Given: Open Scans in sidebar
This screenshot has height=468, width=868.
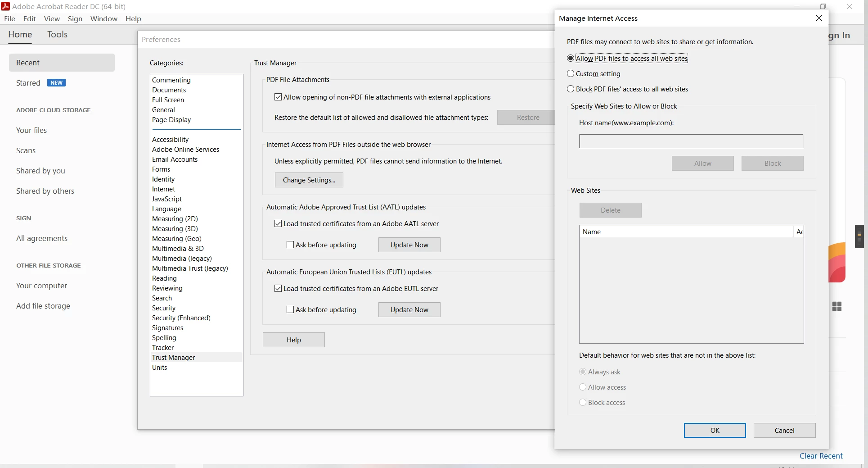Looking at the screenshot, I should 26,150.
